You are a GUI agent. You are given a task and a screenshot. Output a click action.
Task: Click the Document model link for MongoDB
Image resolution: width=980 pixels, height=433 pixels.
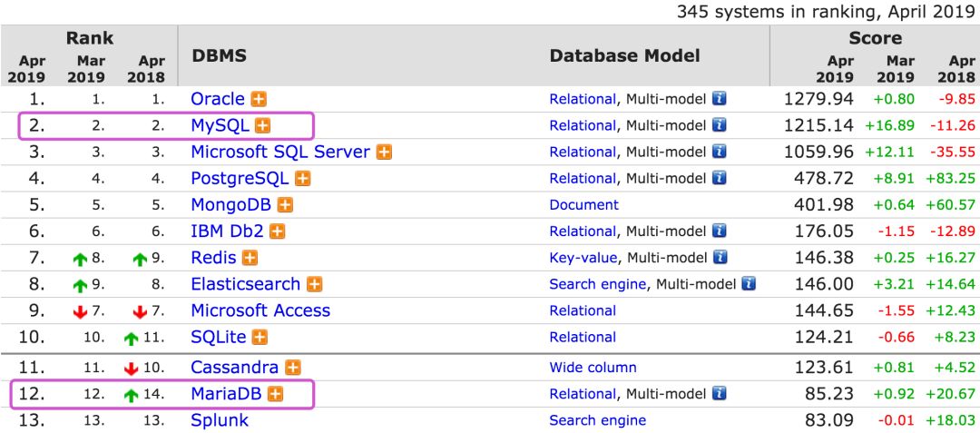(583, 205)
